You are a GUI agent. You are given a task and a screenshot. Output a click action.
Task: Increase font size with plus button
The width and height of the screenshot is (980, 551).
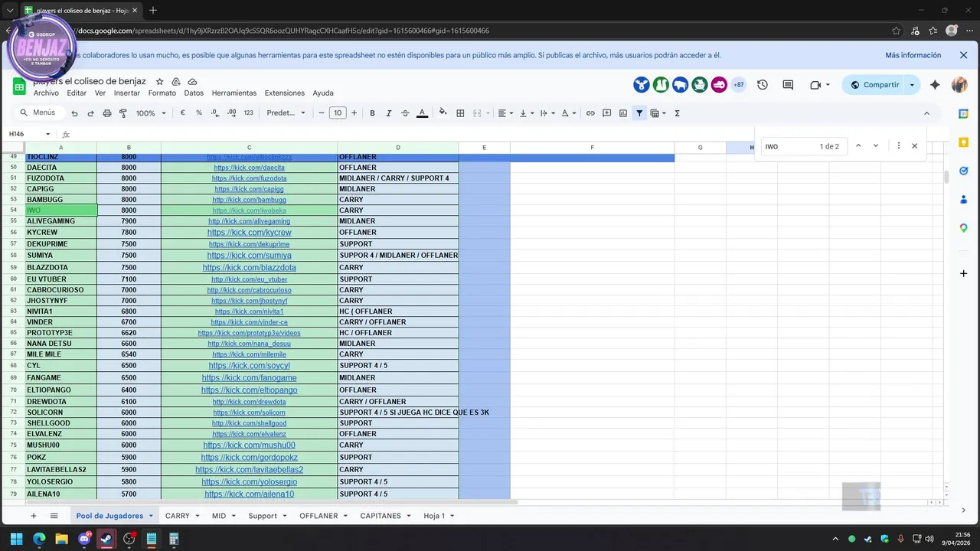coord(354,113)
